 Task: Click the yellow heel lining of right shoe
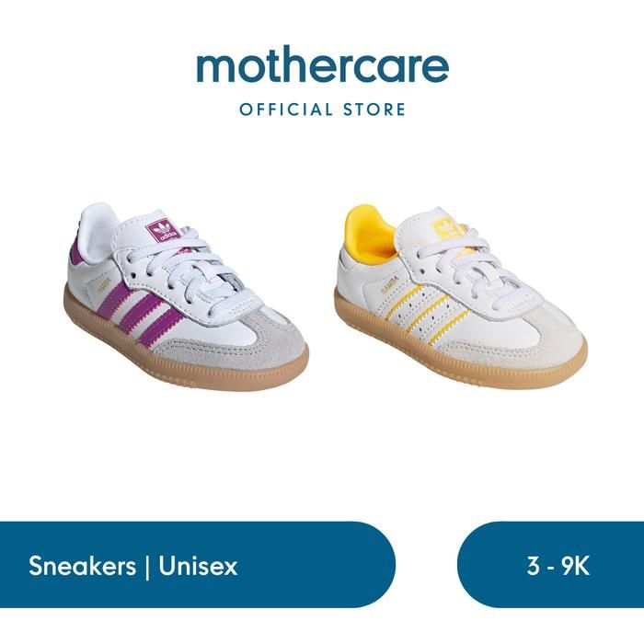pos(371,234)
